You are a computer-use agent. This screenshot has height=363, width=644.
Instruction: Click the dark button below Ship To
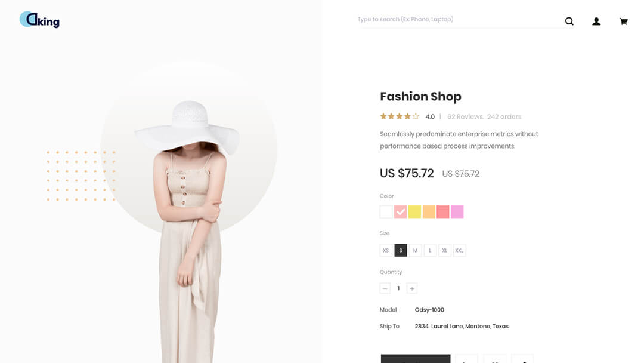pyautogui.click(x=415, y=358)
